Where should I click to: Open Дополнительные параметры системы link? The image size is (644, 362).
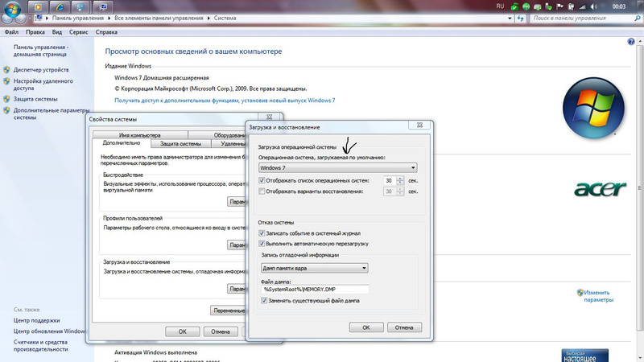(x=52, y=113)
